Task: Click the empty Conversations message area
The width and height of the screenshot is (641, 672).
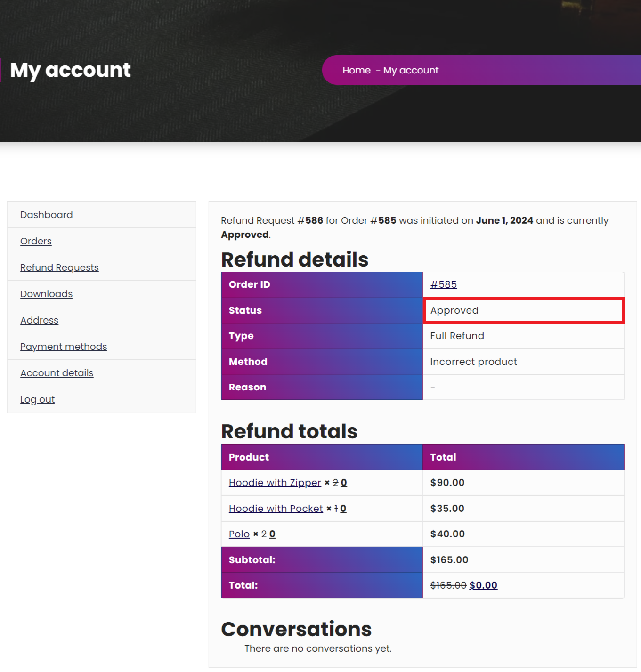Action: [x=318, y=648]
